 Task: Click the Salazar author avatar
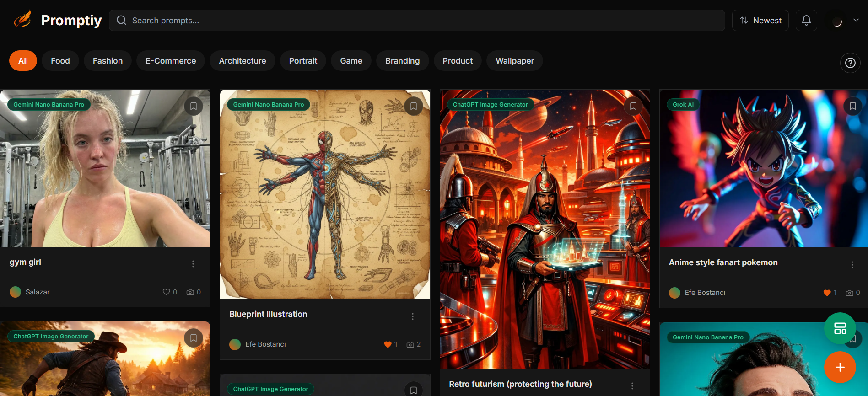(x=16, y=292)
